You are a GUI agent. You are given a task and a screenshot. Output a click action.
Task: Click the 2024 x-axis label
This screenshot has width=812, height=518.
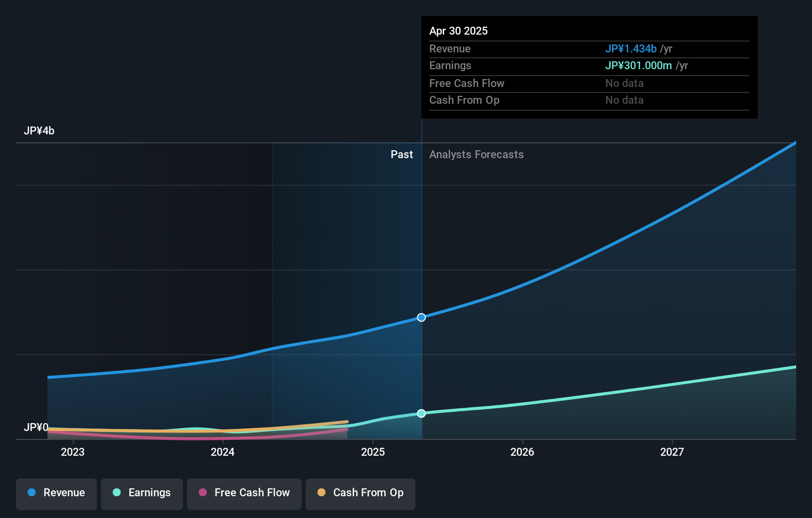223,452
